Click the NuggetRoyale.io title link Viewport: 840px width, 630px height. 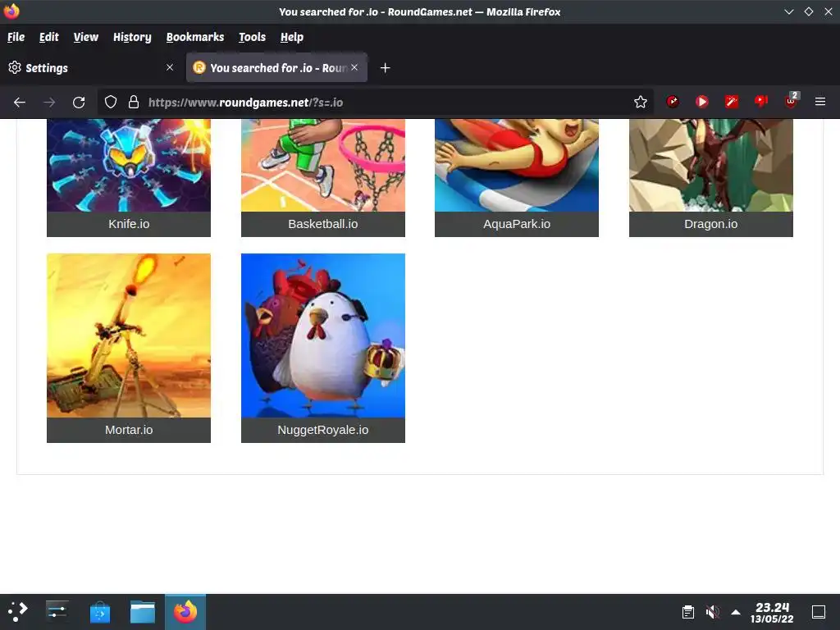(x=323, y=430)
